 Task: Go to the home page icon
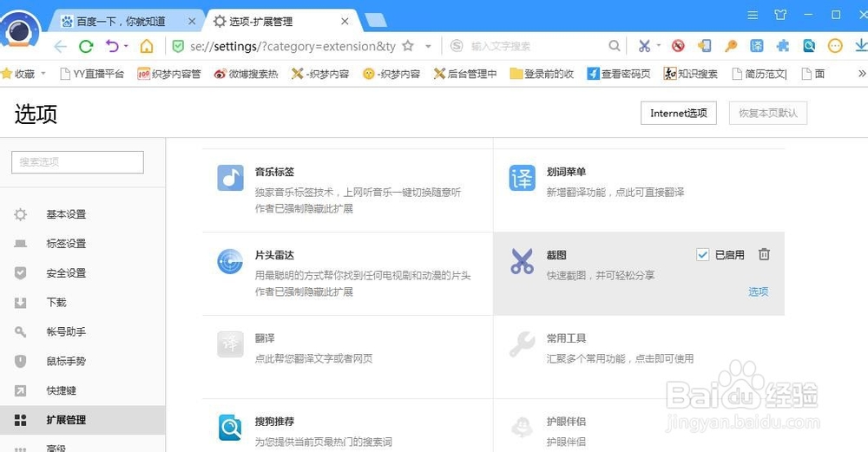click(147, 46)
